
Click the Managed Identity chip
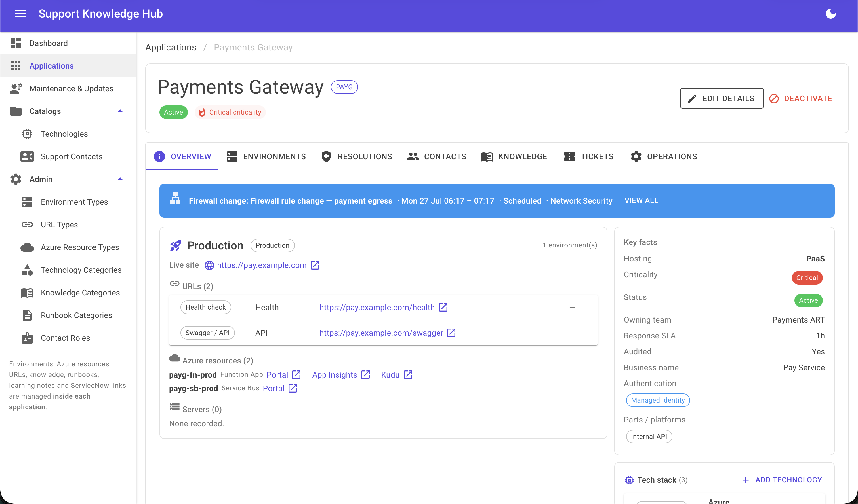pos(658,400)
